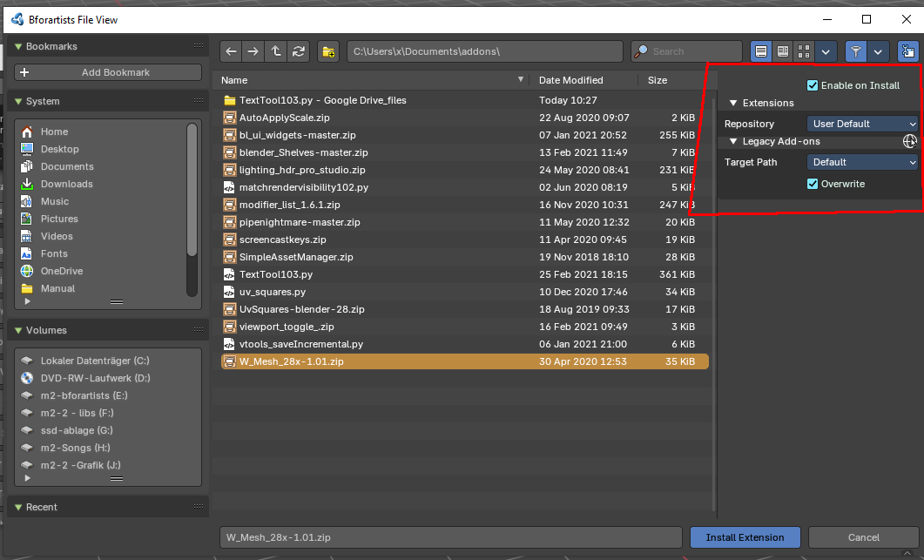This screenshot has height=560, width=924.
Task: Open the Music system folder
Action: point(55,201)
